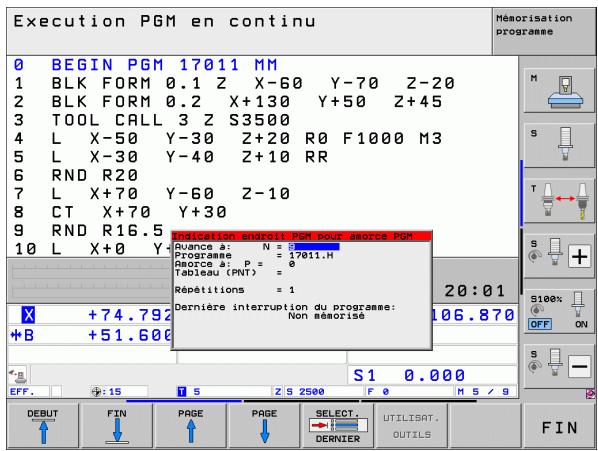Click the datum preset indicator 15
The image size is (598, 451).
click(106, 392)
